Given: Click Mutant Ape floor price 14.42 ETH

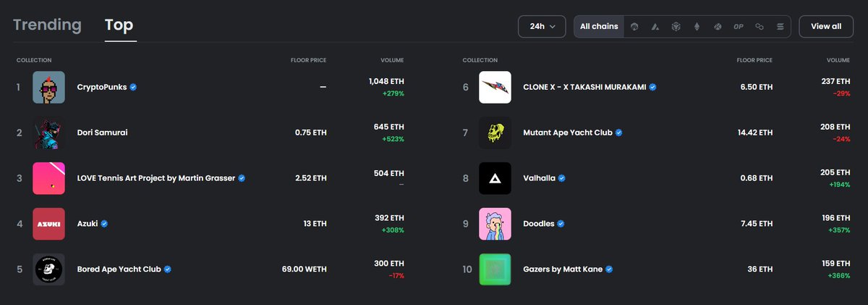Looking at the screenshot, I should 755,133.
